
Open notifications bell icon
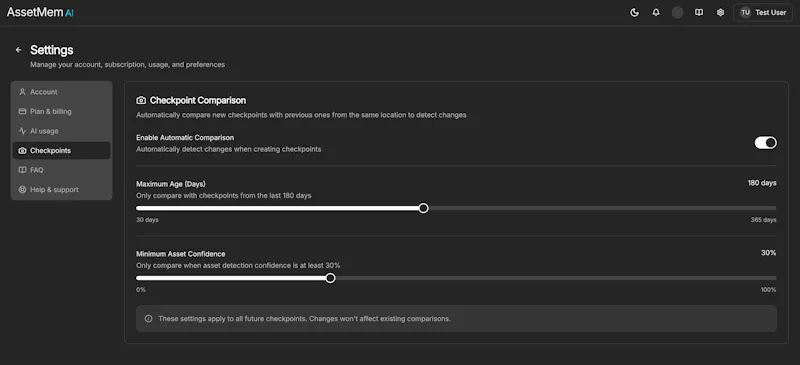[656, 13]
